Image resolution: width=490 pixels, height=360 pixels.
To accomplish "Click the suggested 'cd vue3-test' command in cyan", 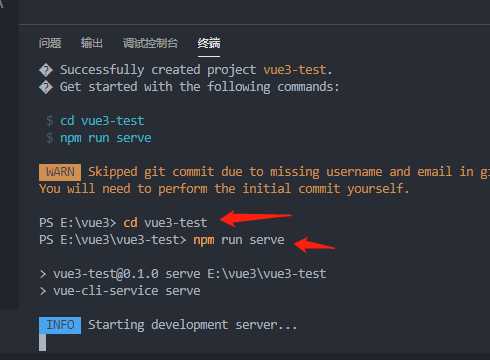I will 102,121.
